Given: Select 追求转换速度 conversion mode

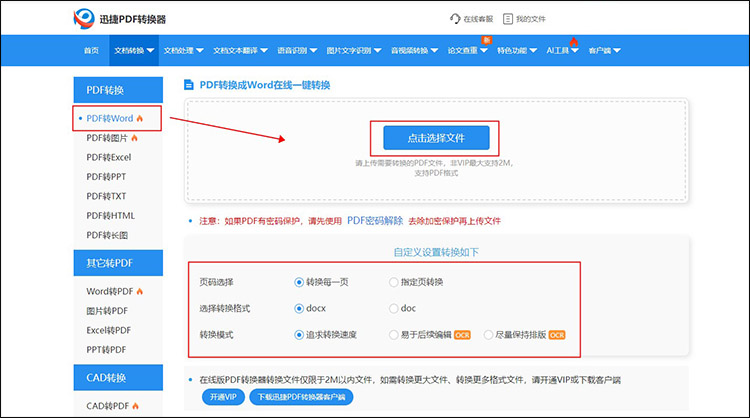Looking at the screenshot, I should [299, 335].
